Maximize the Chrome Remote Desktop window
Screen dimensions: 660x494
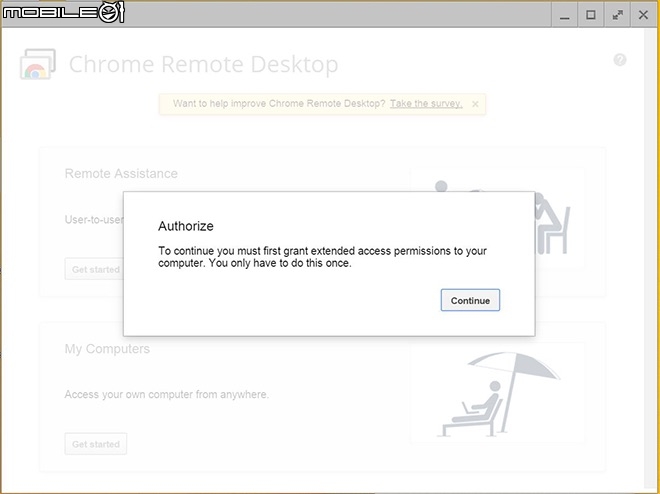pos(591,15)
